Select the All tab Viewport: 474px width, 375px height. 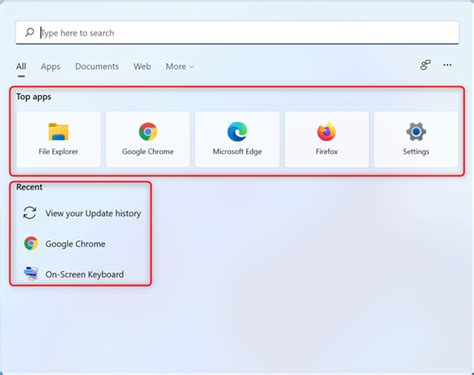tap(21, 66)
